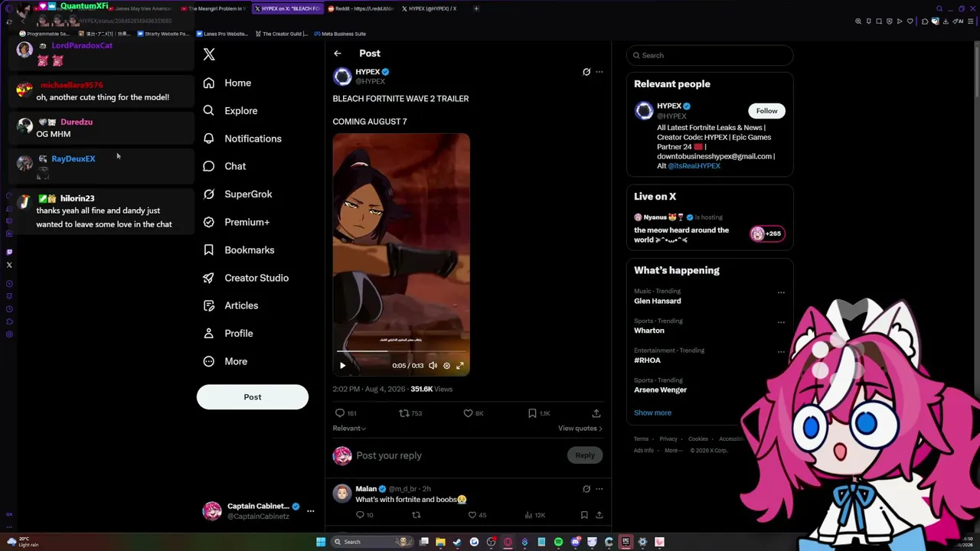Open Creator Studio from the sidebar
Image resolution: width=980 pixels, height=551 pixels.
coord(246,278)
